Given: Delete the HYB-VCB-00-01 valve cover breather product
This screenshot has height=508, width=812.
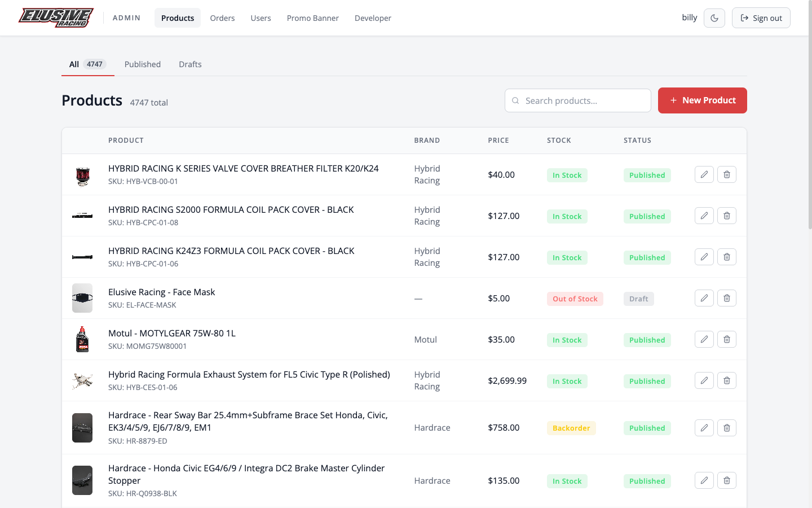Looking at the screenshot, I should [x=727, y=174].
